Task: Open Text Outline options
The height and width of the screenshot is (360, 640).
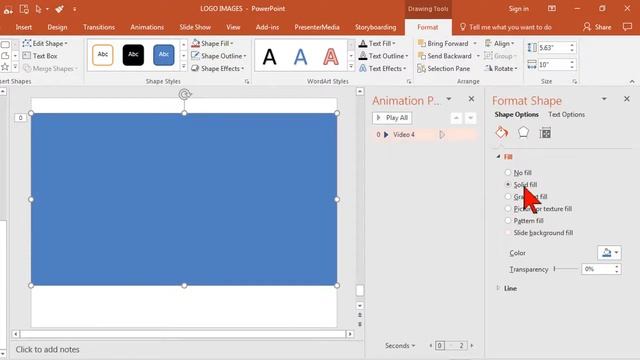Action: click(383, 56)
